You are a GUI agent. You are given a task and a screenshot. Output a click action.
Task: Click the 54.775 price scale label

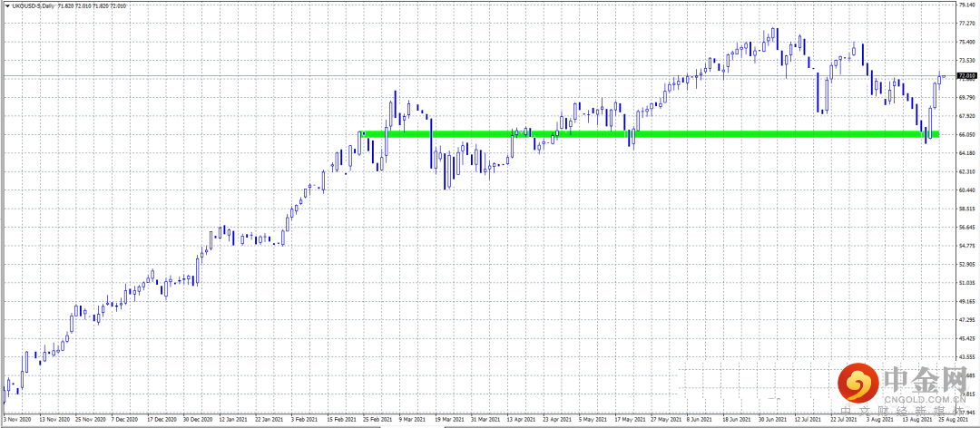coord(966,246)
